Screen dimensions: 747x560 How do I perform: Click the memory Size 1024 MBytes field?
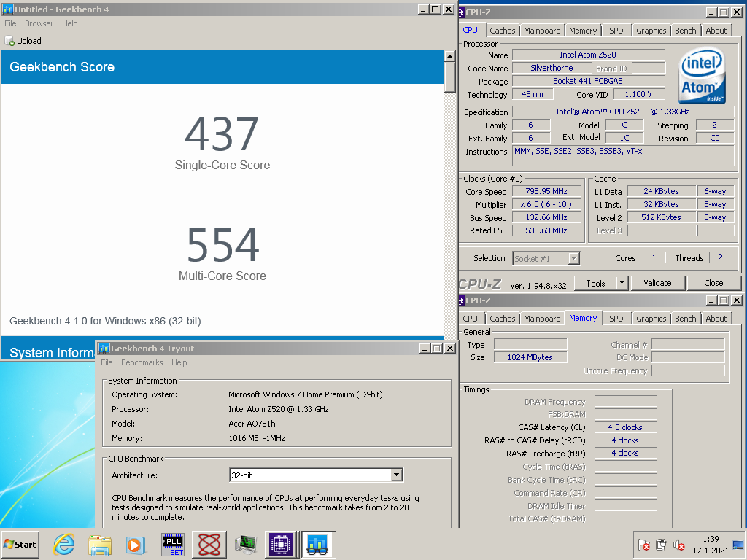530,357
